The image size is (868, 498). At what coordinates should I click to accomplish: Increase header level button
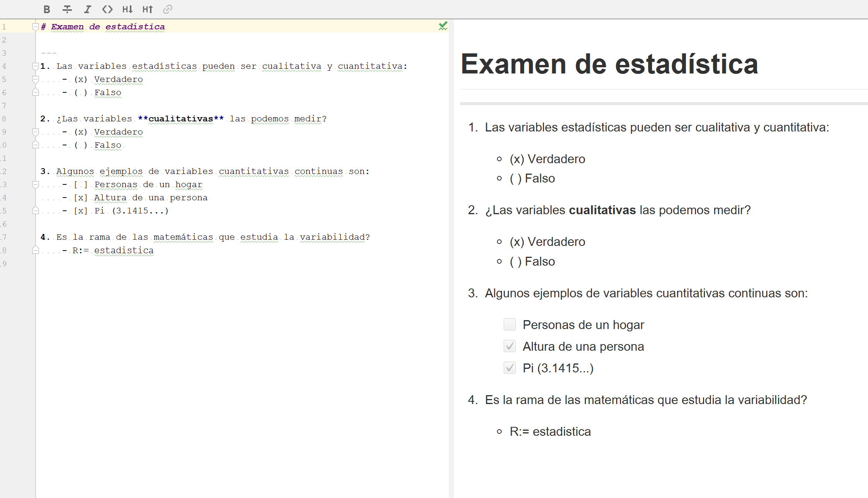(148, 9)
